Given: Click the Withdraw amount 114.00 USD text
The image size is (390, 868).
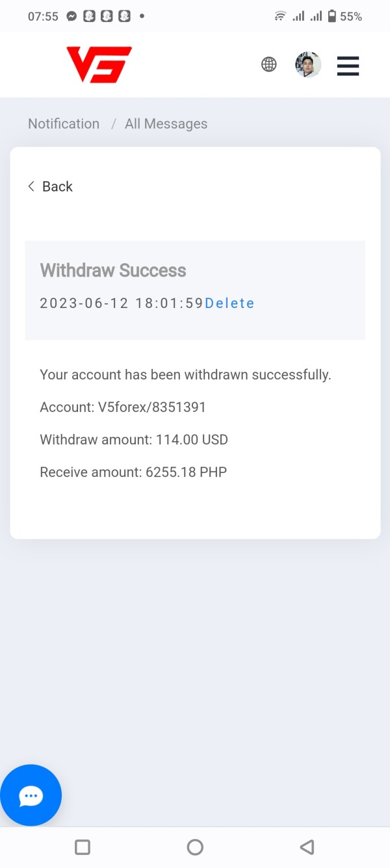Looking at the screenshot, I should click(134, 440).
